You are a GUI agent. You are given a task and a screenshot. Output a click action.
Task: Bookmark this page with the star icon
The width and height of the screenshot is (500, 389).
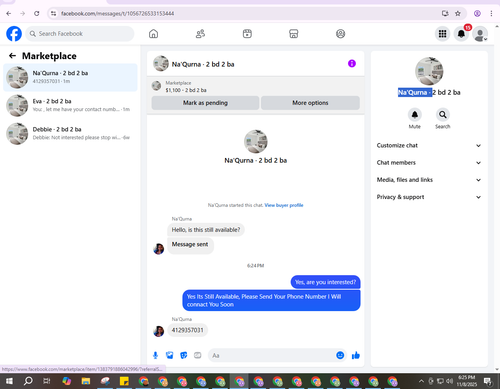click(458, 13)
